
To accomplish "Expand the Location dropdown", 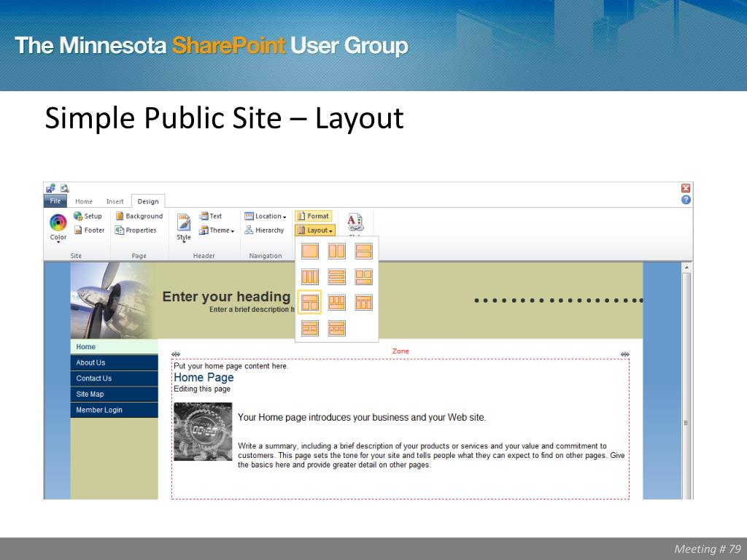I will [x=266, y=216].
